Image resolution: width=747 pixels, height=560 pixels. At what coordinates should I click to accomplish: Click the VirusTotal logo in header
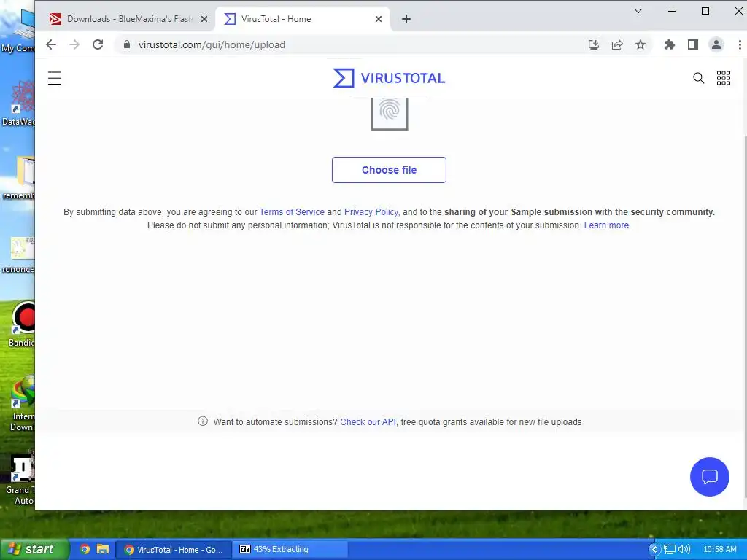coord(389,78)
